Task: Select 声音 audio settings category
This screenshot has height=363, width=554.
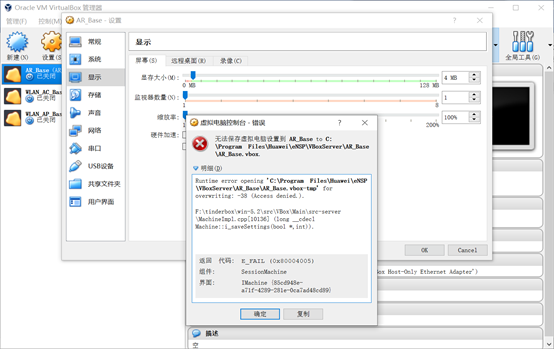Action: (95, 113)
